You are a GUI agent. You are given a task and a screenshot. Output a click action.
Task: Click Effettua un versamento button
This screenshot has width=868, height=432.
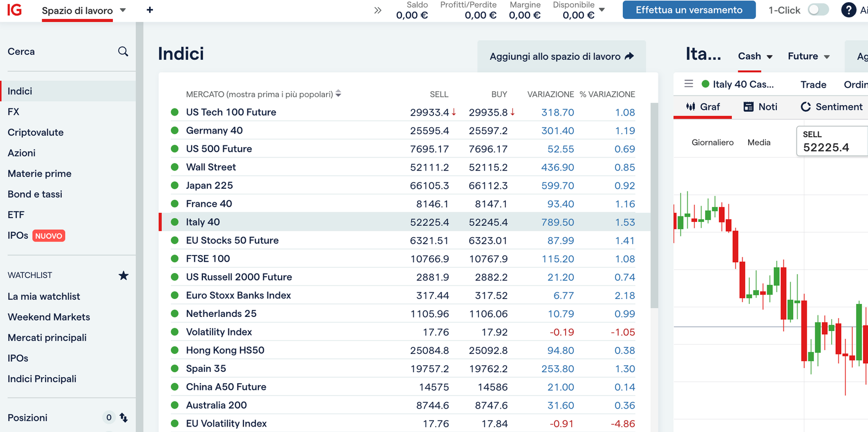click(689, 10)
